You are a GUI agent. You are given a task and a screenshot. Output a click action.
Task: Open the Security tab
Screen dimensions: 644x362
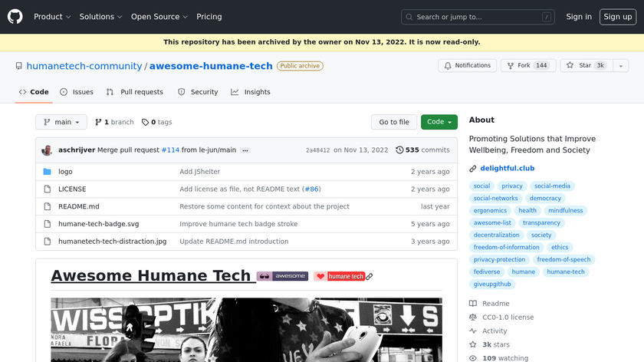[198, 92]
